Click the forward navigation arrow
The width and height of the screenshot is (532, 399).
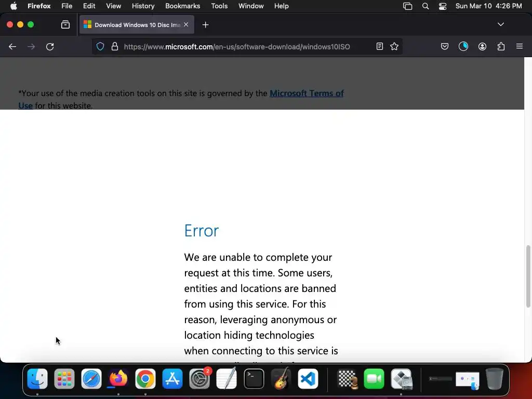tap(31, 46)
